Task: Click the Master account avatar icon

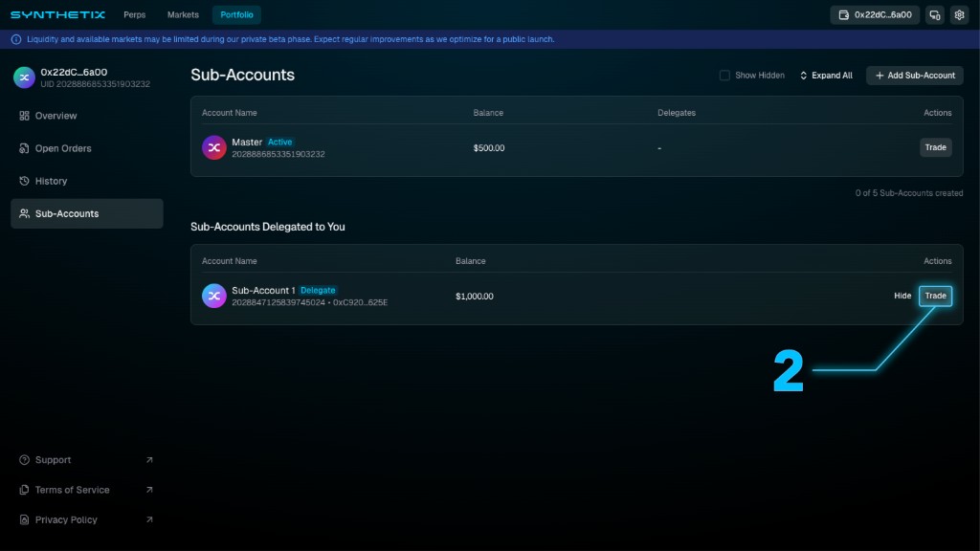Action: 213,147
